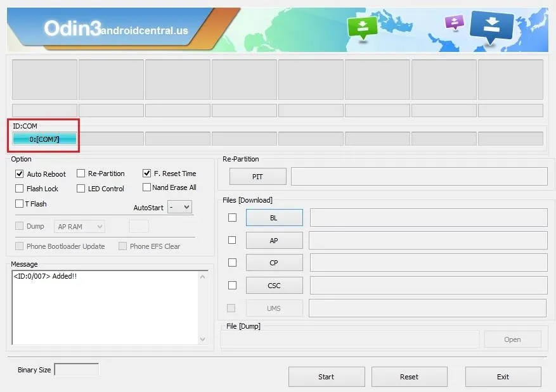Click the purple download icon in banner
Image resolution: width=556 pixels, height=392 pixels.
point(454,22)
